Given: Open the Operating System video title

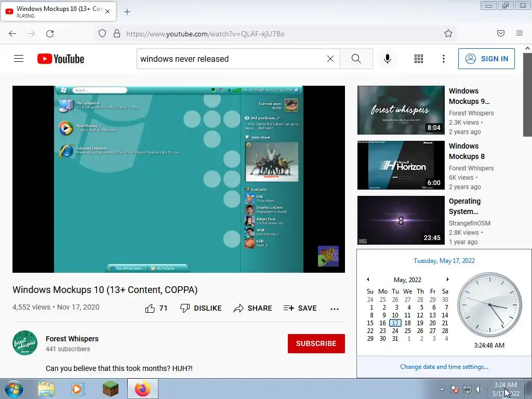Looking at the screenshot, I should [x=465, y=206].
